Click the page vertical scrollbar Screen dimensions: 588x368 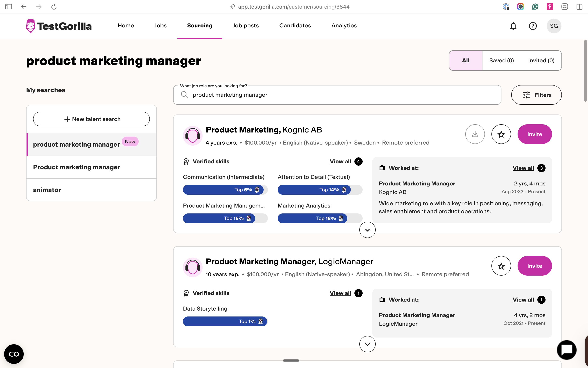(585, 71)
